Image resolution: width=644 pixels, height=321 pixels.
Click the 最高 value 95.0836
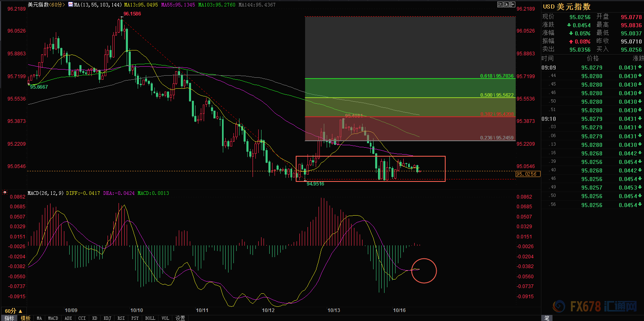click(x=631, y=25)
